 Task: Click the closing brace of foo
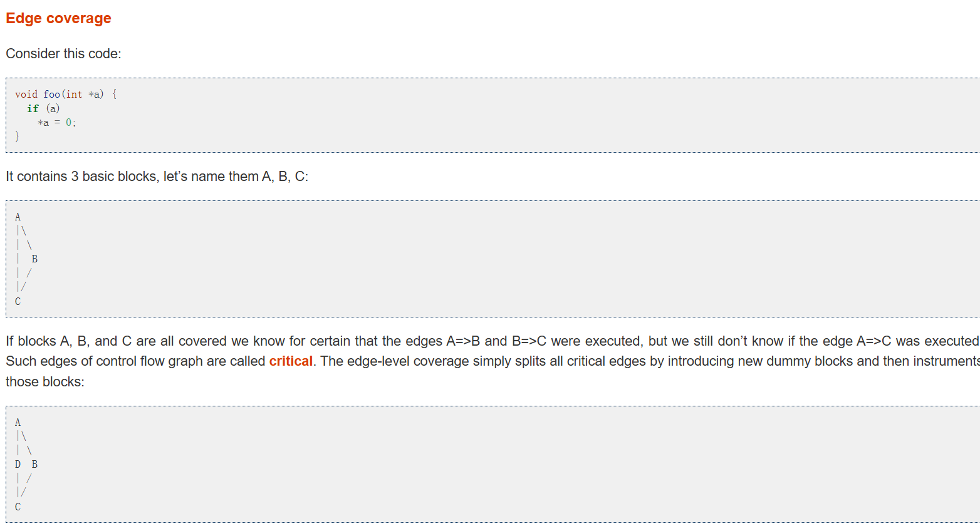tap(17, 137)
